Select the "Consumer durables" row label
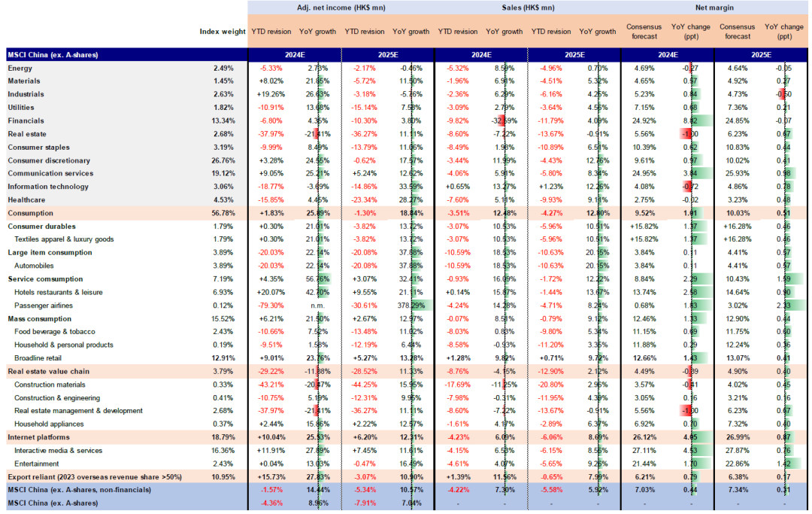 point(41,227)
